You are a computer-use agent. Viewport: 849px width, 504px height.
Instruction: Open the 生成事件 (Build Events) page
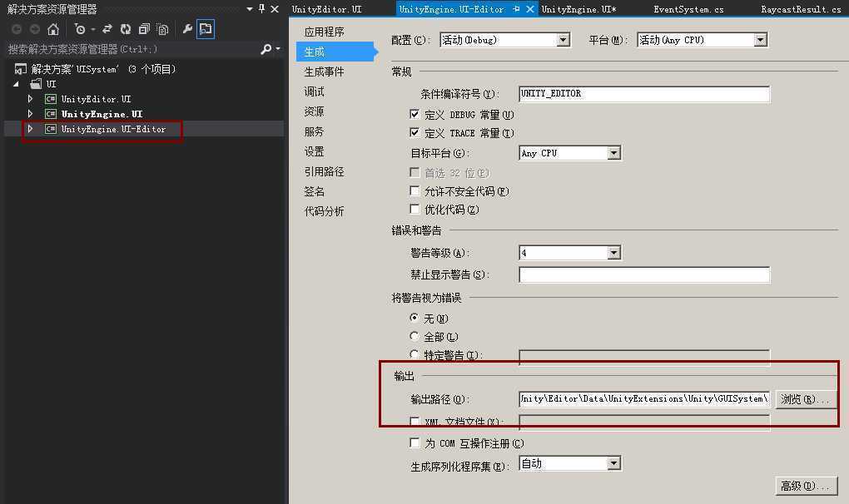(x=325, y=72)
